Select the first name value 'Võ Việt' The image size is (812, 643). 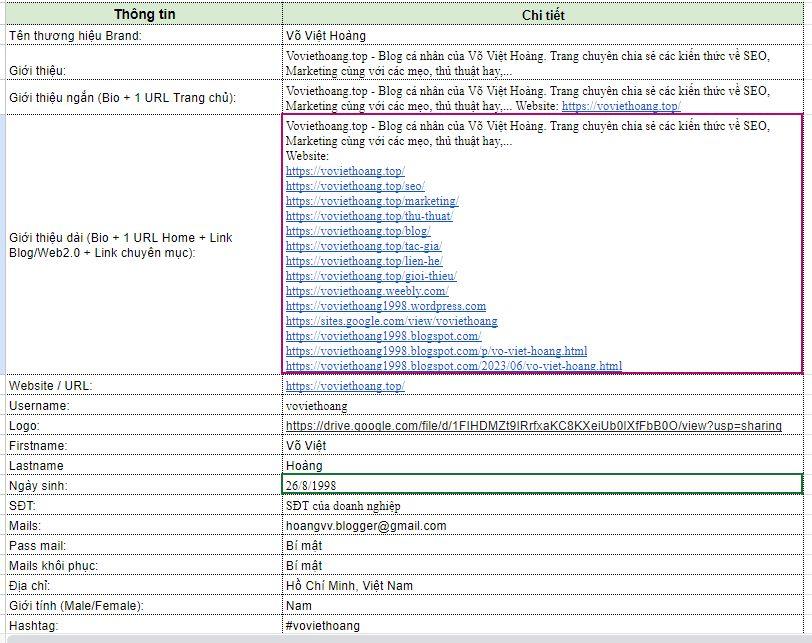(x=543, y=445)
